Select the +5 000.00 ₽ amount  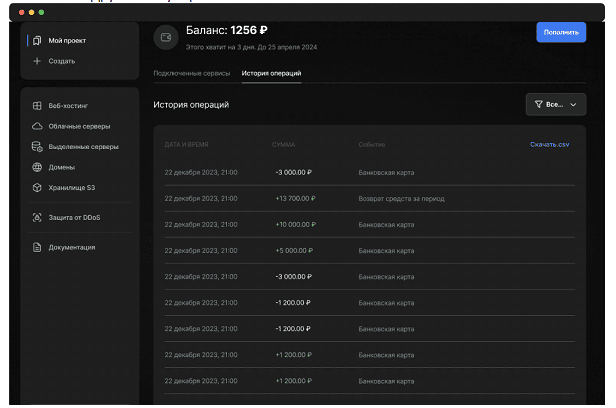[294, 251]
